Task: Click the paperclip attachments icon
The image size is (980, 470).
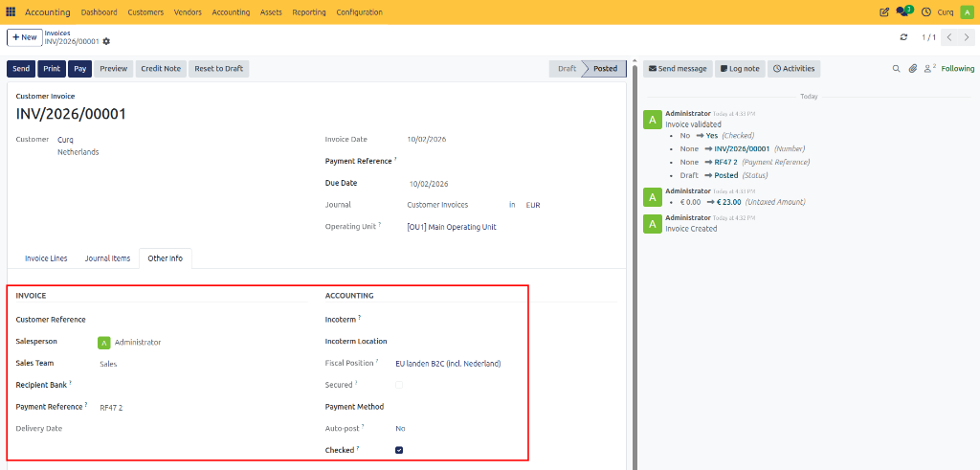Action: pos(912,69)
